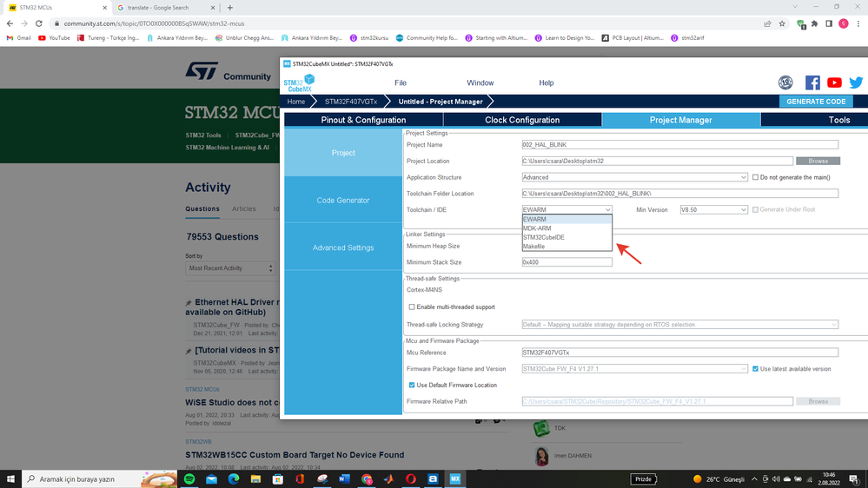The width and height of the screenshot is (868, 488).
Task: Click the Home breadcrumb in CubeMX
Action: (296, 102)
